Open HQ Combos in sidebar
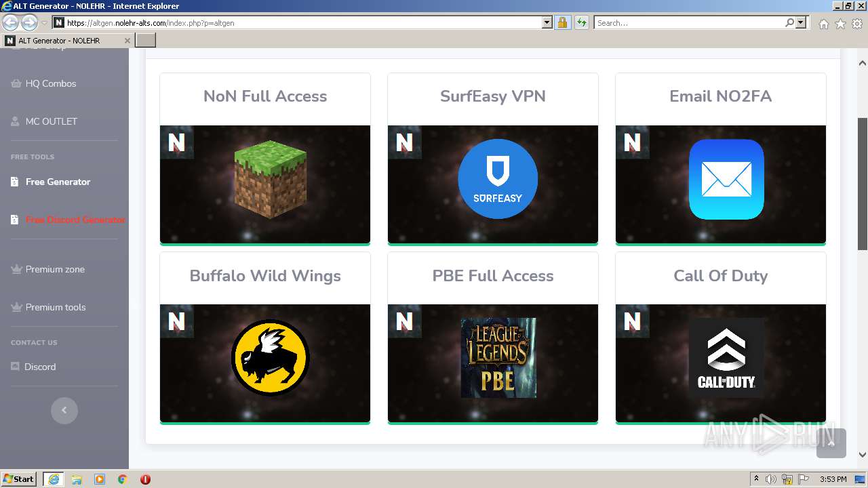 click(x=51, y=83)
